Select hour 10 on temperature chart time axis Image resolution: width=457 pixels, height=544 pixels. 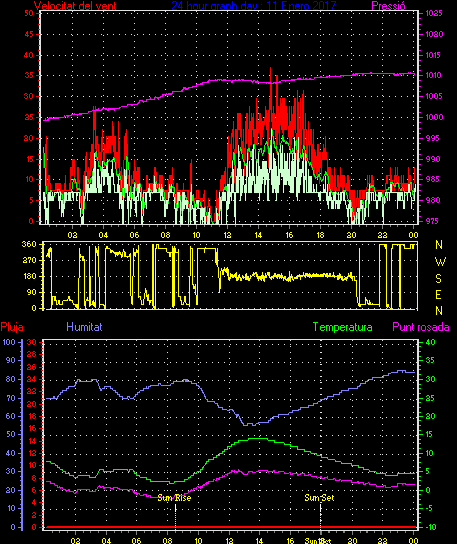(198, 540)
